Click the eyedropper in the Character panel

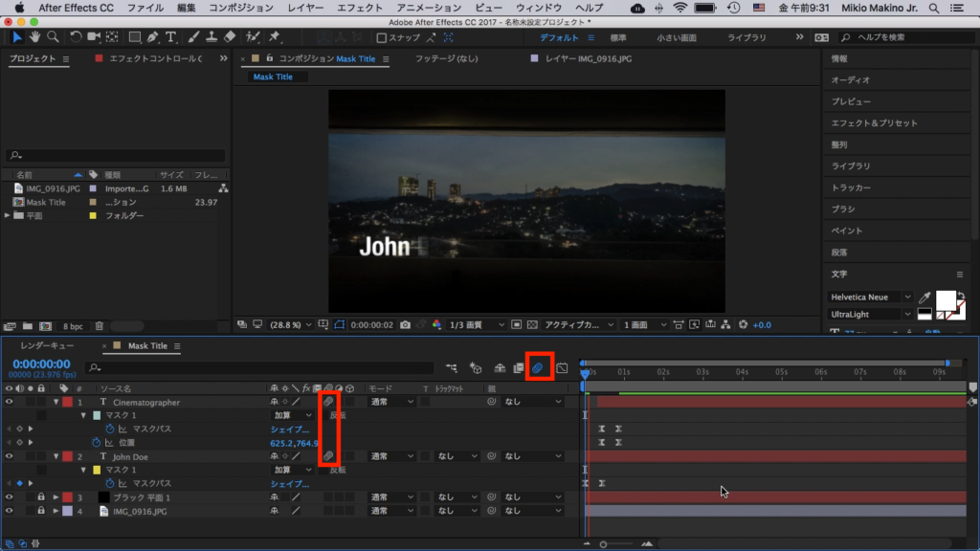[x=924, y=298]
